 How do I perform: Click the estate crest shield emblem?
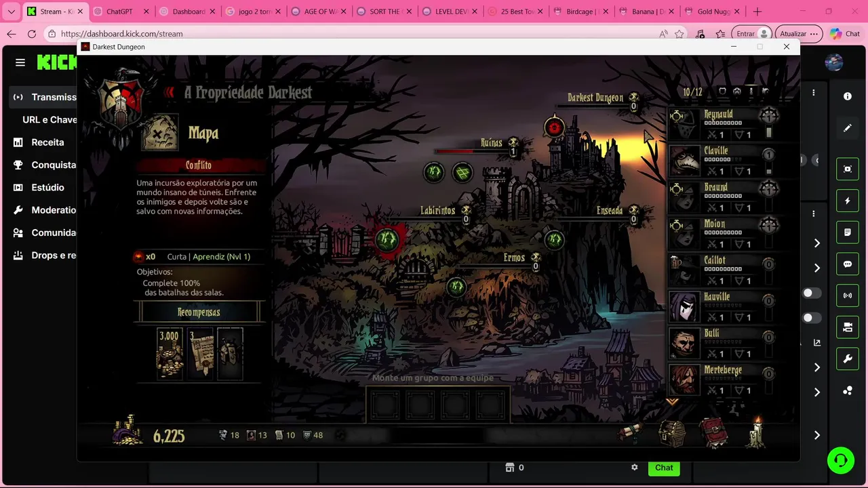121,104
